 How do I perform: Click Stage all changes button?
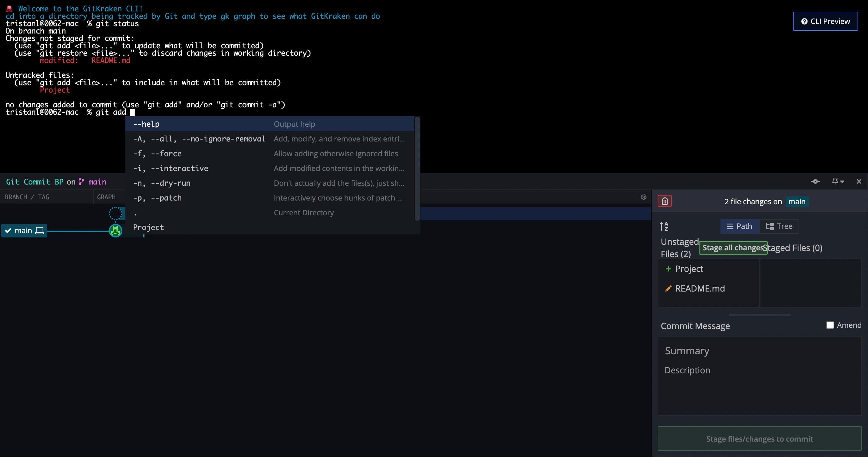coord(733,248)
